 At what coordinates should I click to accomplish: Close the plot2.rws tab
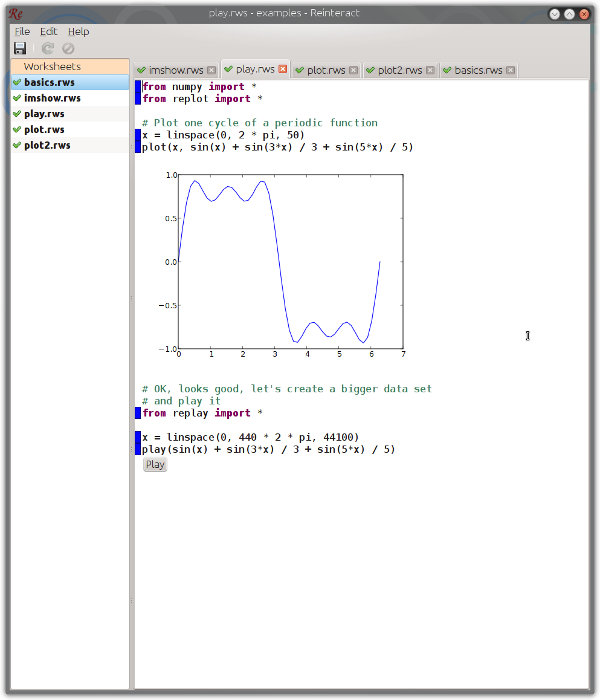point(430,70)
